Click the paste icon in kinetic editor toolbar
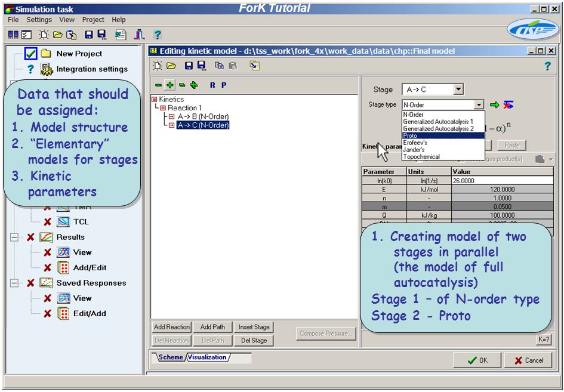This screenshot has width=564, height=392. click(233, 66)
